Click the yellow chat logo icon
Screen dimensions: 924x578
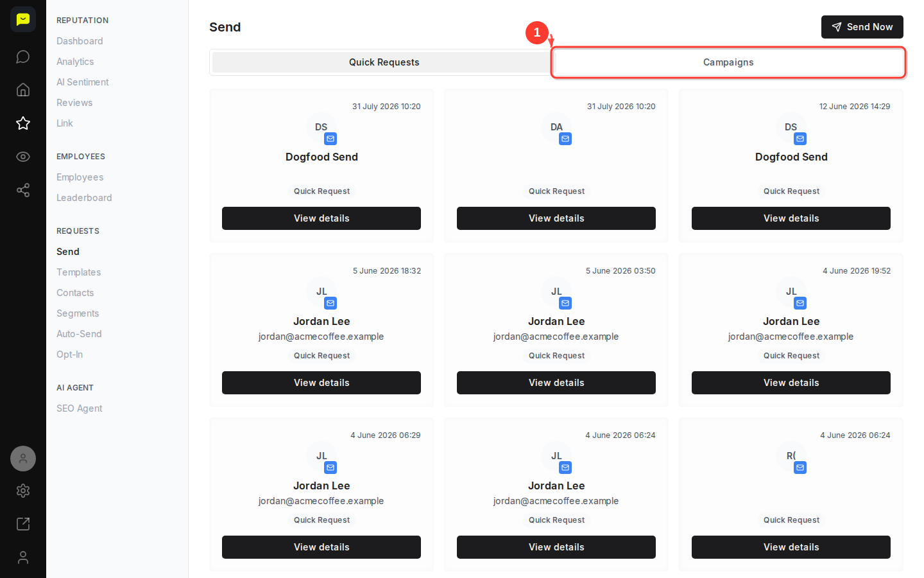[23, 19]
